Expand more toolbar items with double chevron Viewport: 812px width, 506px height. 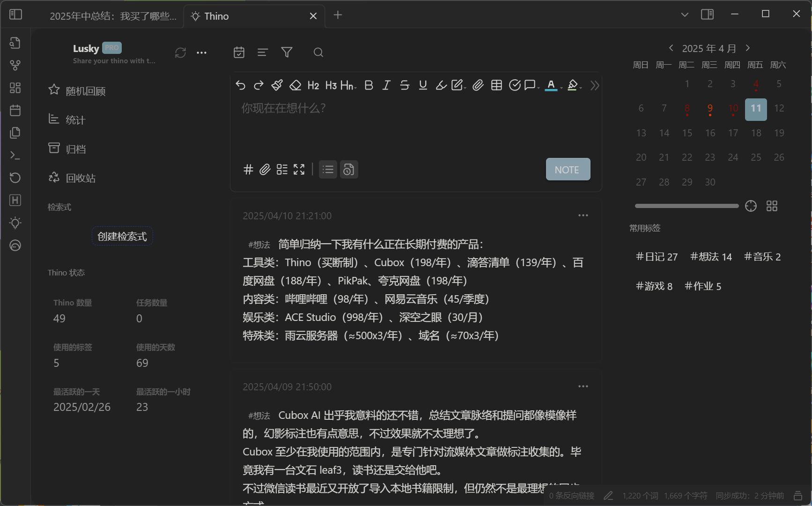595,86
